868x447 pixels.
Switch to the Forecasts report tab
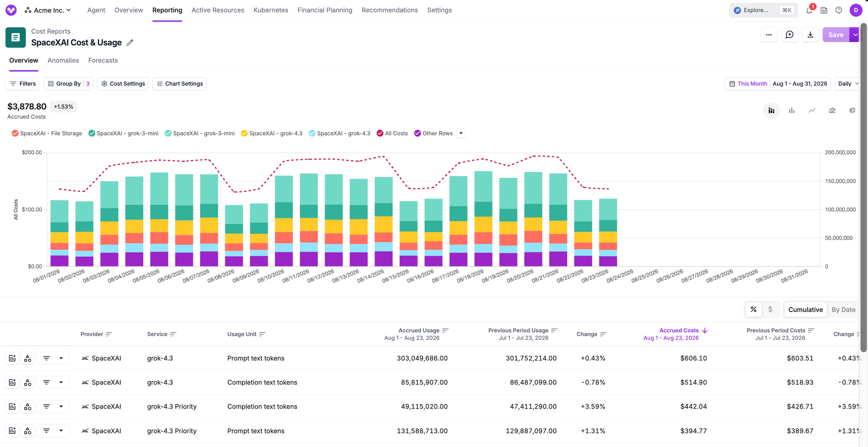pos(103,61)
